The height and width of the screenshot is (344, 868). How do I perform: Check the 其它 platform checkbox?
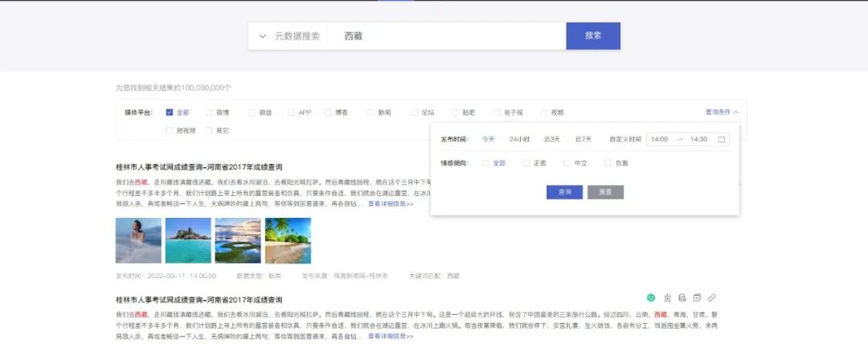point(209,131)
